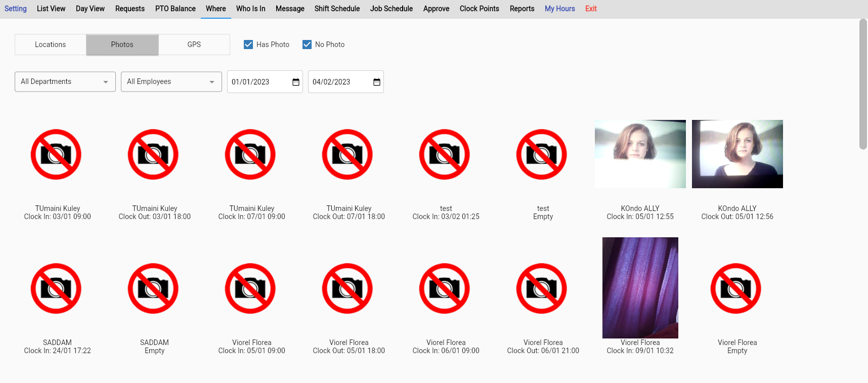The width and height of the screenshot is (868, 383).
Task: Open KOndo ALLY Clock Out 05/01 12:56 photo
Action: 737,154
